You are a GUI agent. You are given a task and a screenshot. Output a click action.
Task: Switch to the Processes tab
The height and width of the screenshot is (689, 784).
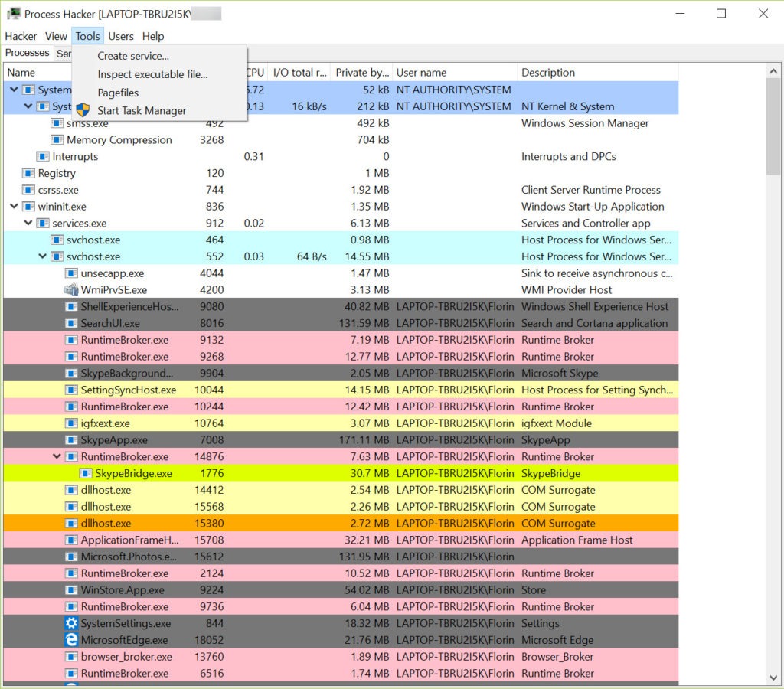(27, 53)
